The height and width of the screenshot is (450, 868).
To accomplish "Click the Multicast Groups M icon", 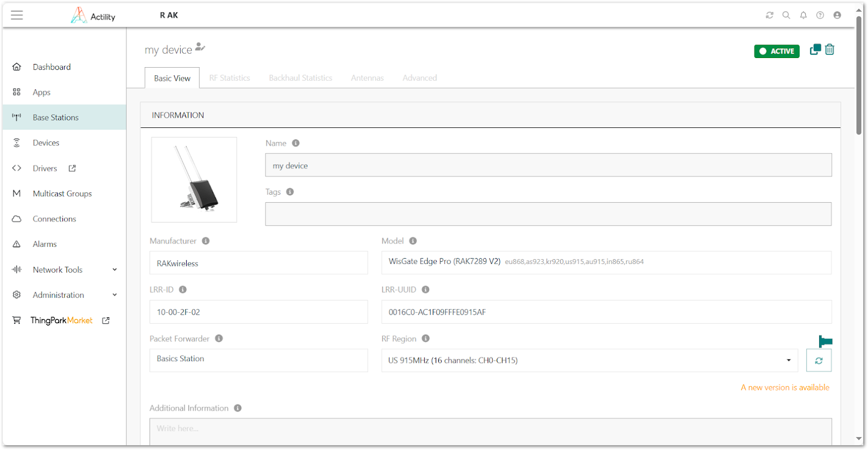I will (17, 194).
